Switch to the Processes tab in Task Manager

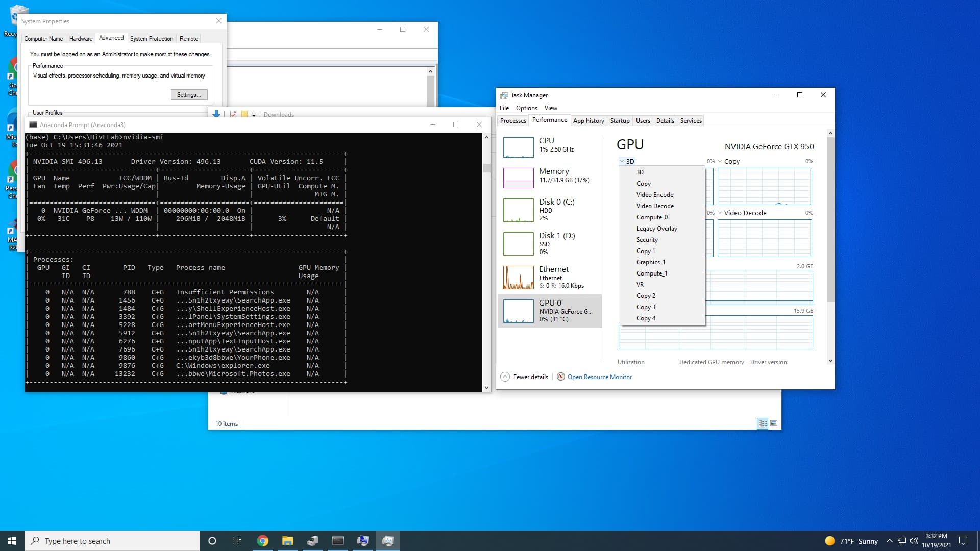click(512, 120)
